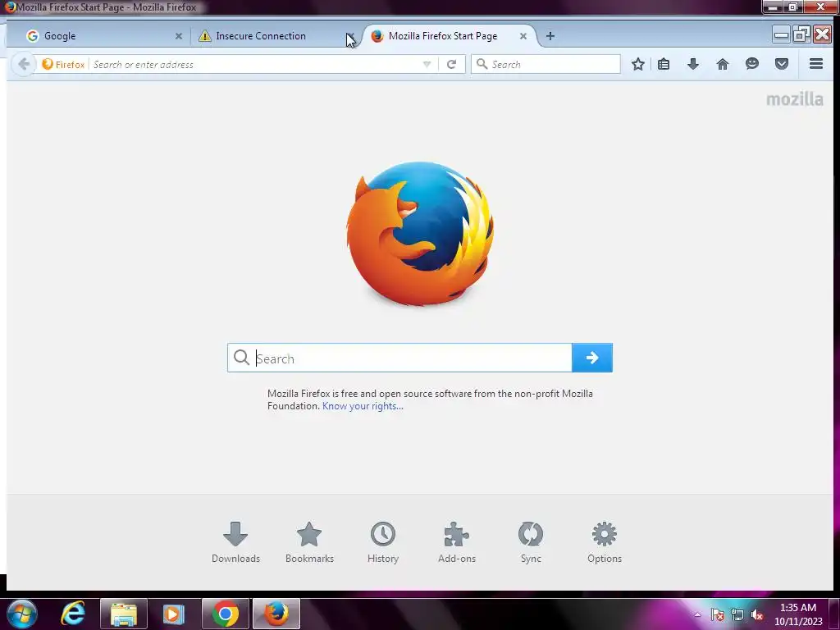This screenshot has width=840, height=630.
Task: Switch to the Google tab
Action: (97, 36)
